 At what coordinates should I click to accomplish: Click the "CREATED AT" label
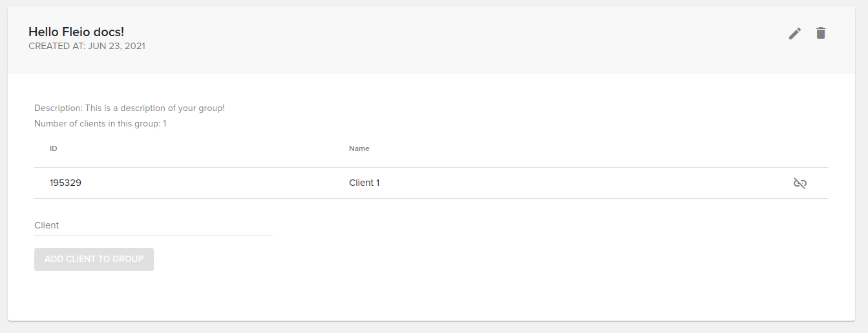[57, 46]
